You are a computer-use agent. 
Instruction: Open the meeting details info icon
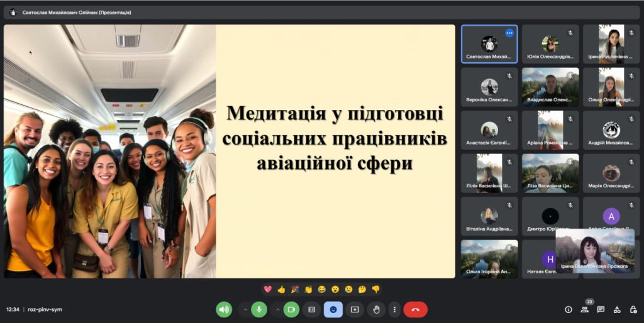tap(569, 309)
